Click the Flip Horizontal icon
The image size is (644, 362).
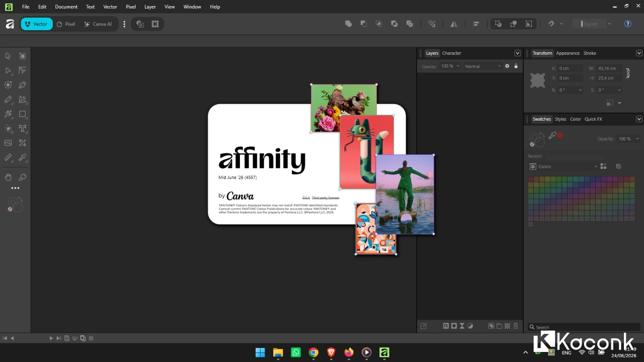pyautogui.click(x=454, y=24)
